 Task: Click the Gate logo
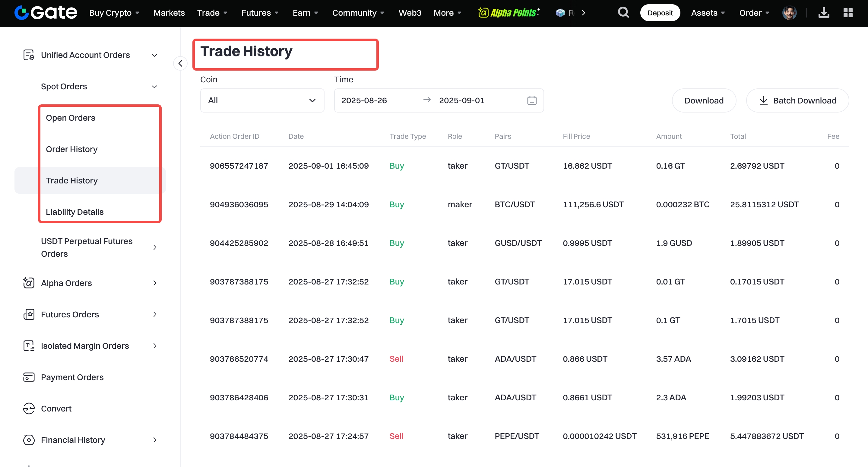pos(46,13)
